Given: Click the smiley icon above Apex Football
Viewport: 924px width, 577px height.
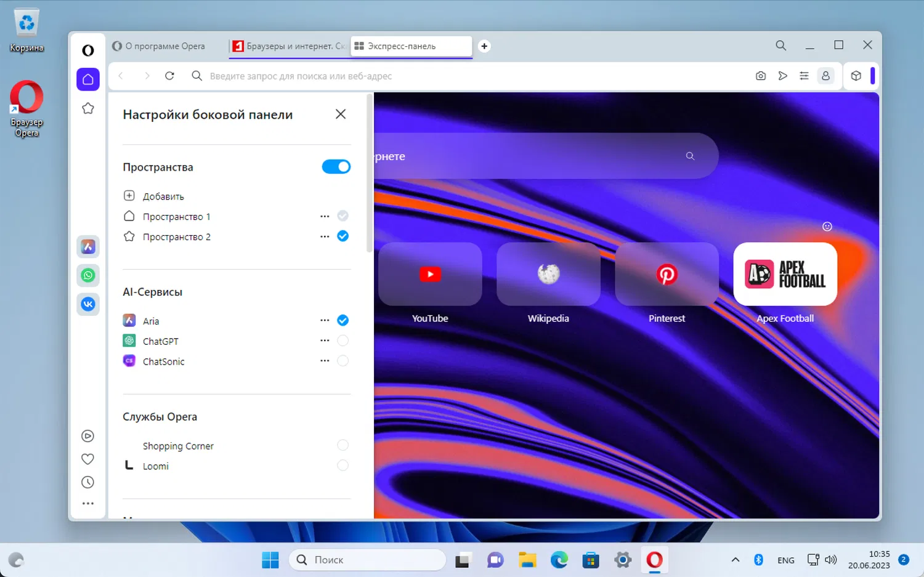Looking at the screenshot, I should pyautogui.click(x=827, y=227).
